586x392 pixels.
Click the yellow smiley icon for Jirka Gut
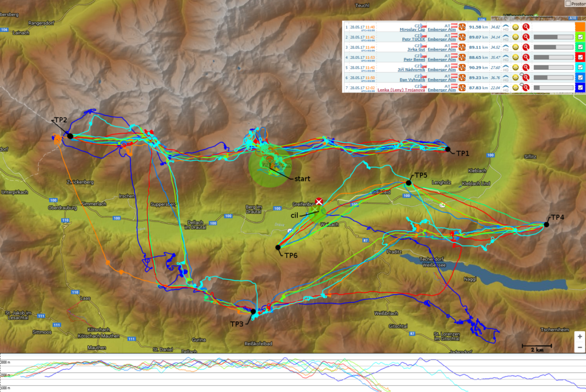[x=516, y=46]
